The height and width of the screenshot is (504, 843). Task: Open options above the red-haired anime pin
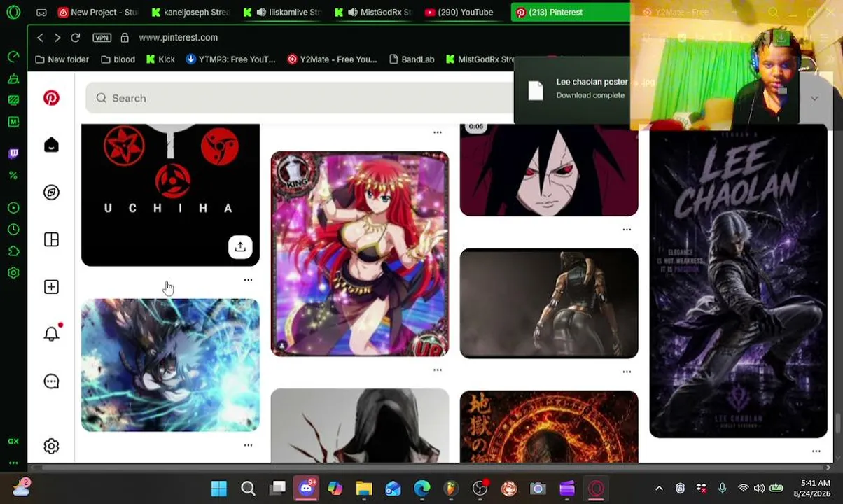coord(438,132)
